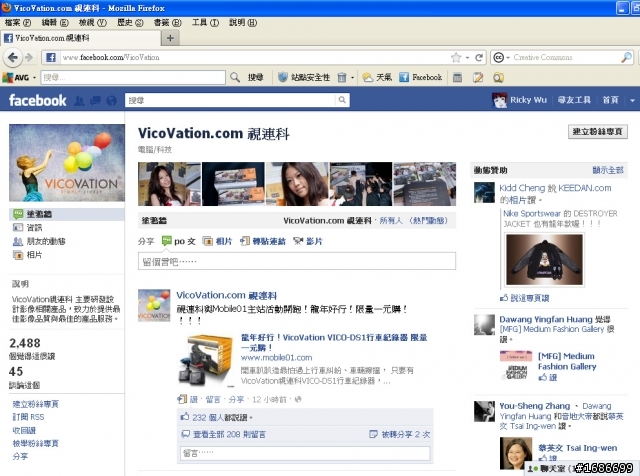Click the URL address field

tap(253, 58)
